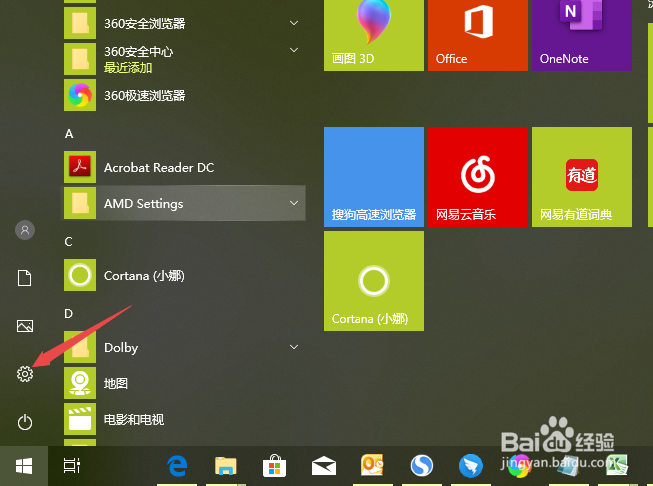The width and height of the screenshot is (653, 486).
Task: Open the Mail app from the taskbar
Action: pyautogui.click(x=324, y=466)
